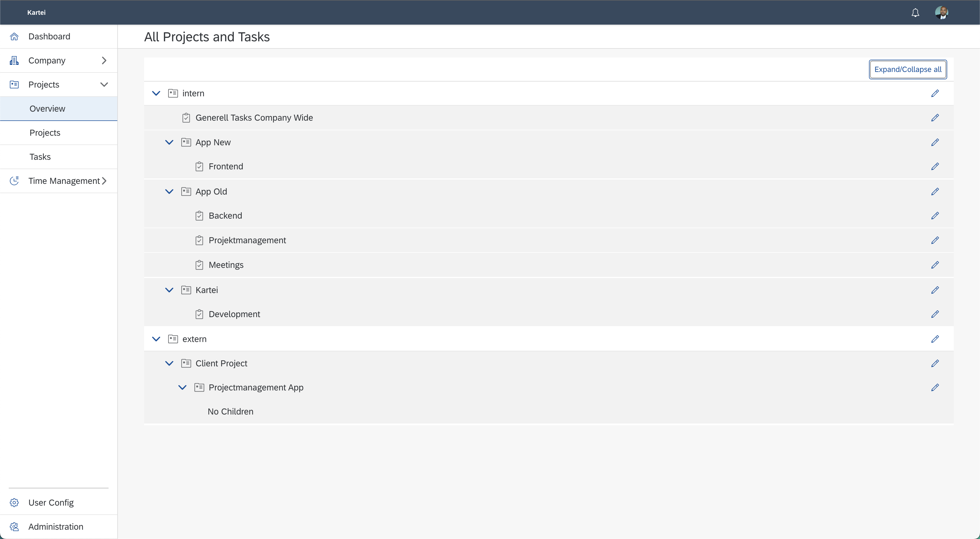Click the intern project folder icon
Image resolution: width=980 pixels, height=539 pixels.
pyautogui.click(x=173, y=93)
